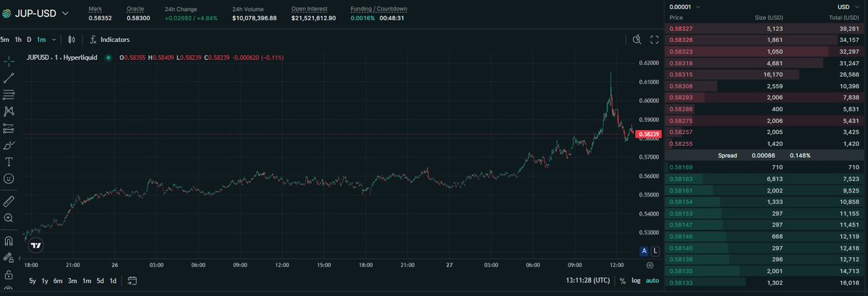Select the XABCD pattern tool
The image size is (868, 296).
point(9,111)
